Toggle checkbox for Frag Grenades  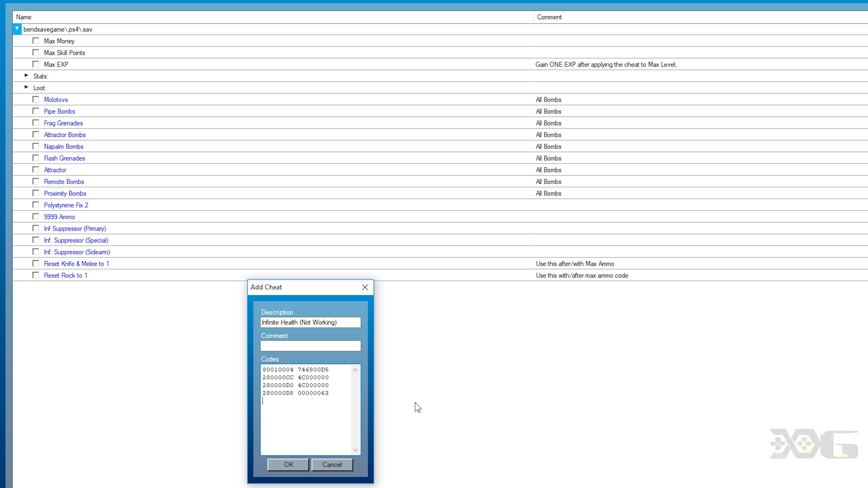[36, 123]
